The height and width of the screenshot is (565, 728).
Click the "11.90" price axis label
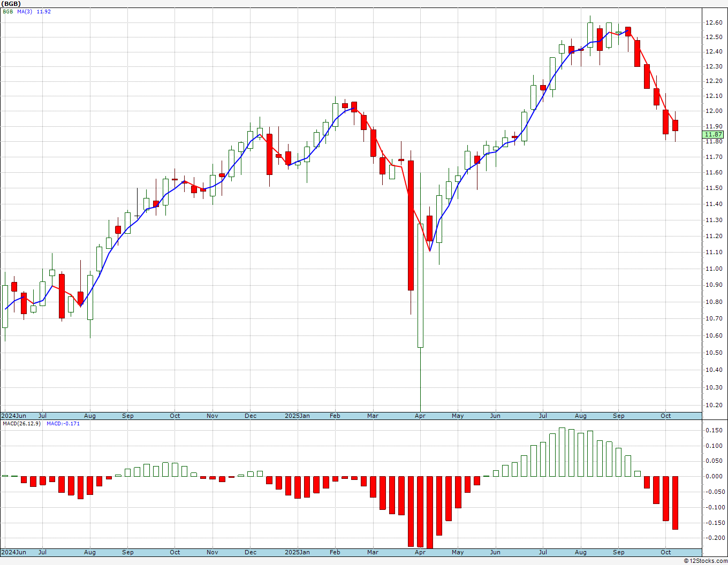(x=714, y=126)
